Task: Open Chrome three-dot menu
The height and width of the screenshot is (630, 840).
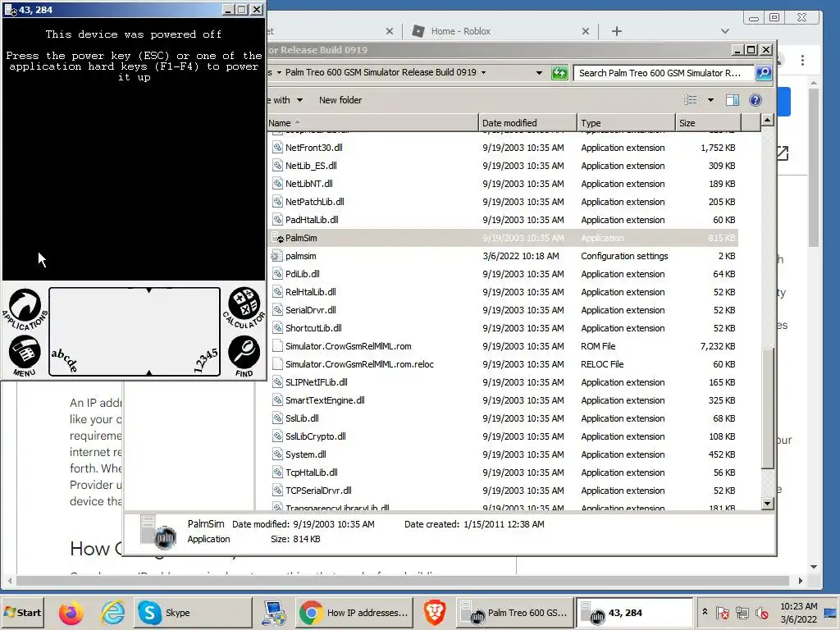Action: pos(802,60)
